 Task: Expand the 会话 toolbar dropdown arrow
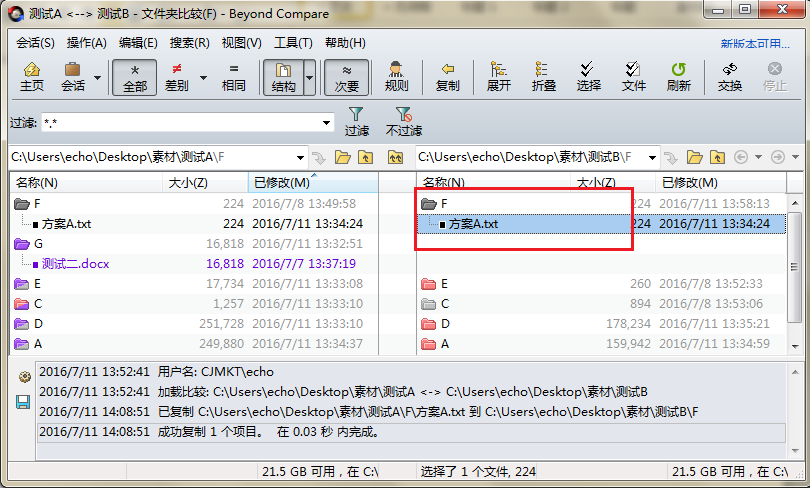97,78
